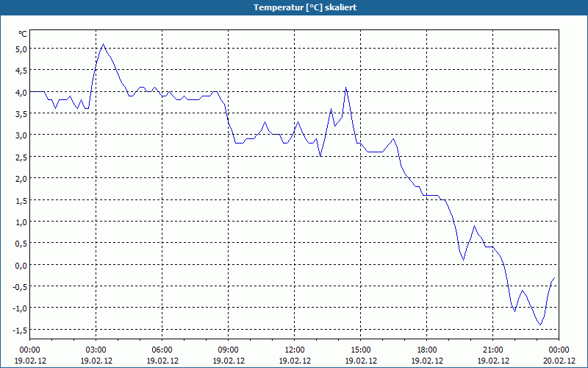
Task: Click the curve's lowest point near -1,4
Action: coord(540,325)
